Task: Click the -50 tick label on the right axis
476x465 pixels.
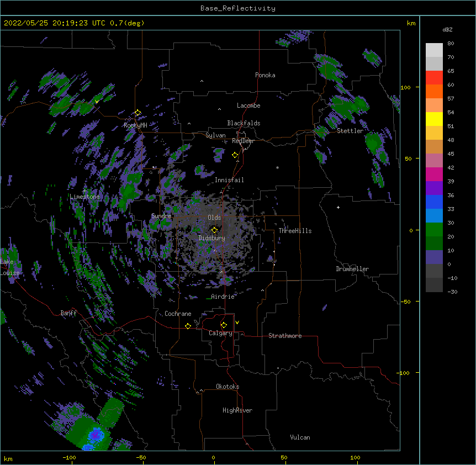Action: click(405, 302)
